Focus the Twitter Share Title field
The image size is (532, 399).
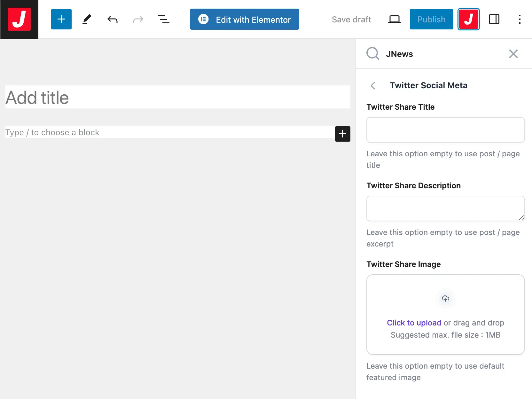[445, 130]
